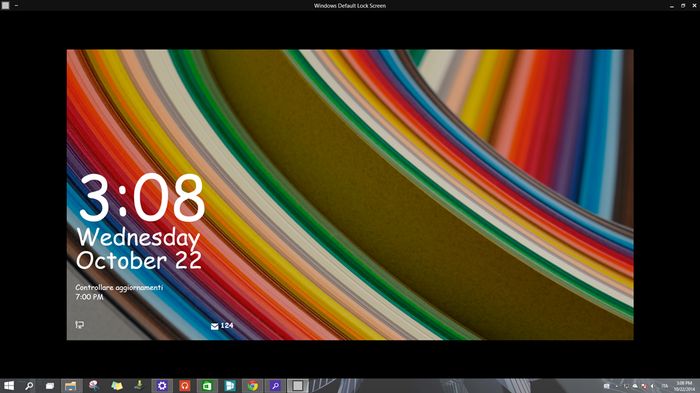Open File Explorer from the taskbar
Screen dimensions: 700x393
click(x=71, y=386)
